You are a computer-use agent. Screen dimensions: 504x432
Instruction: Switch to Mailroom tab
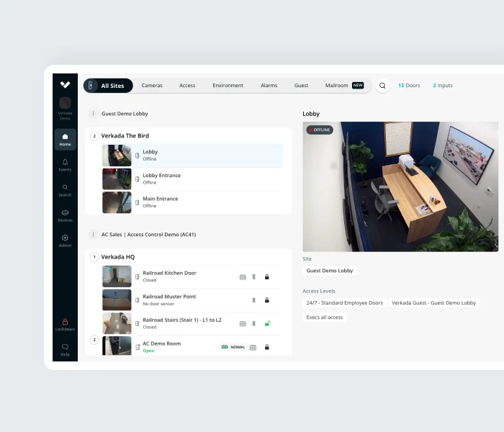coord(344,86)
